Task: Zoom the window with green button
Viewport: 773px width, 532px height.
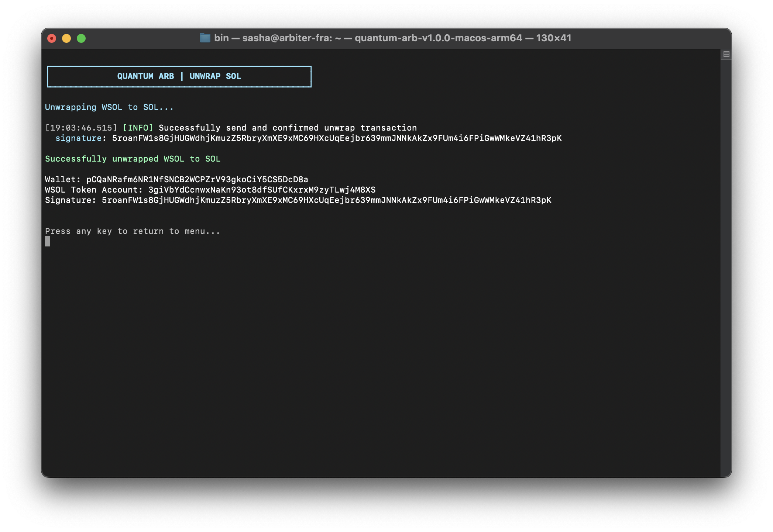Action: [x=81, y=38]
